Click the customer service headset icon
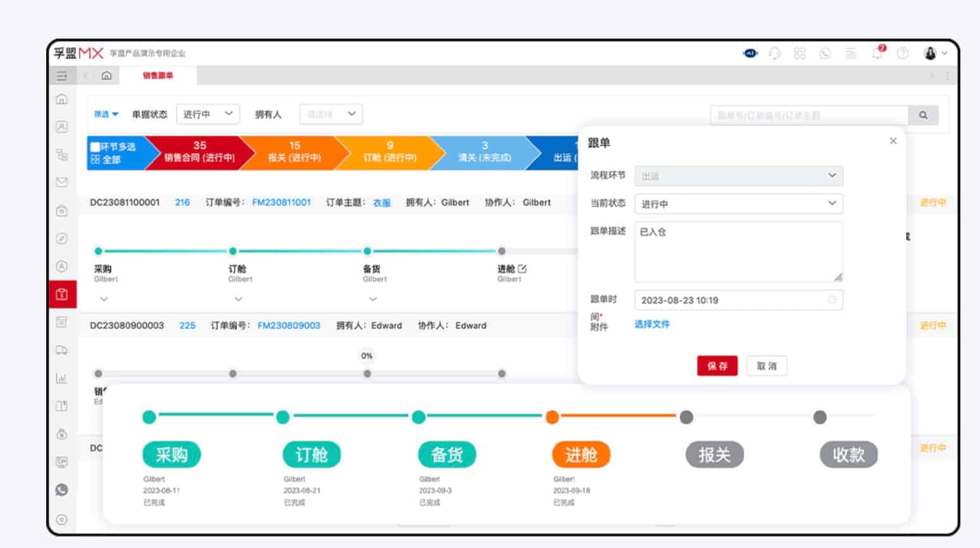This screenshot has height=548, width=980. point(775,53)
